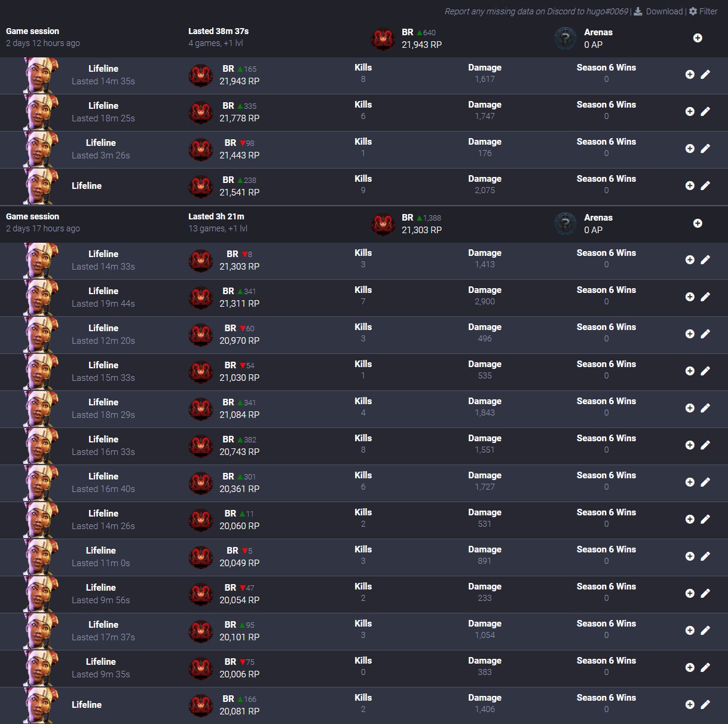Edit the 20,049 RP match entry
Image resolution: width=728 pixels, height=724 pixels.
tap(705, 556)
